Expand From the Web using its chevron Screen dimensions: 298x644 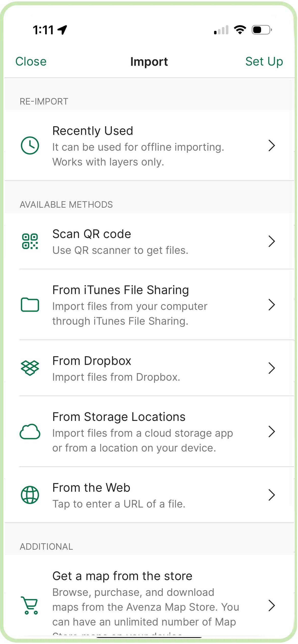click(x=272, y=495)
